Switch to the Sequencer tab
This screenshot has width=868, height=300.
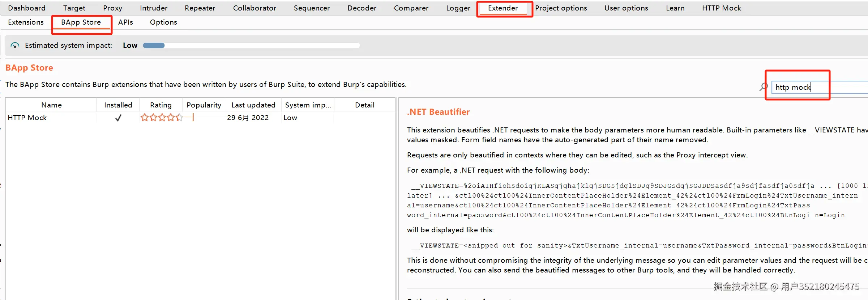click(312, 8)
